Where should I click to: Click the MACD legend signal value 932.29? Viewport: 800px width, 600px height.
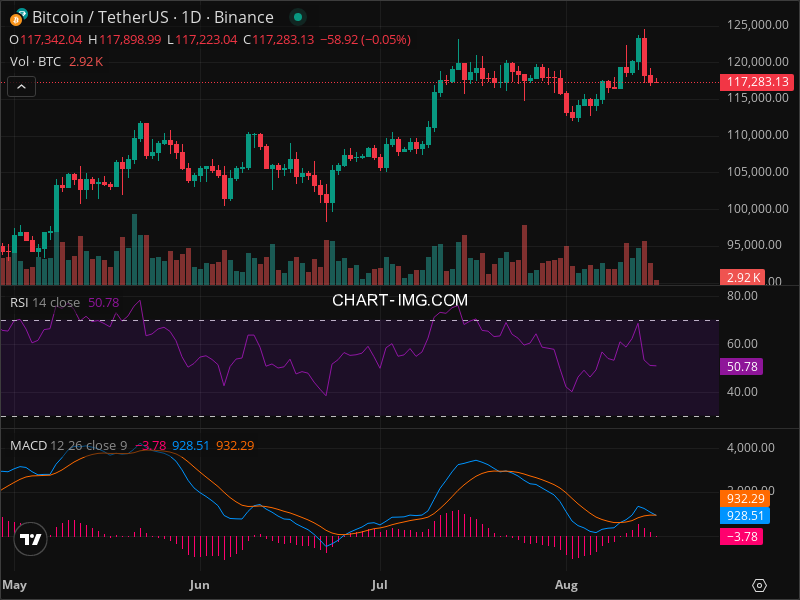235,445
